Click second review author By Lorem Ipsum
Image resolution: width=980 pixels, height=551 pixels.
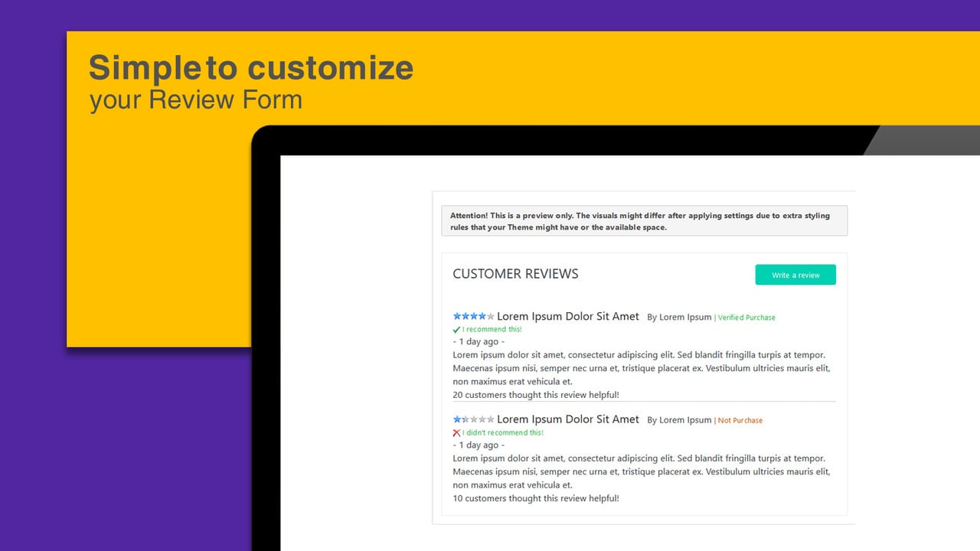[x=679, y=420]
